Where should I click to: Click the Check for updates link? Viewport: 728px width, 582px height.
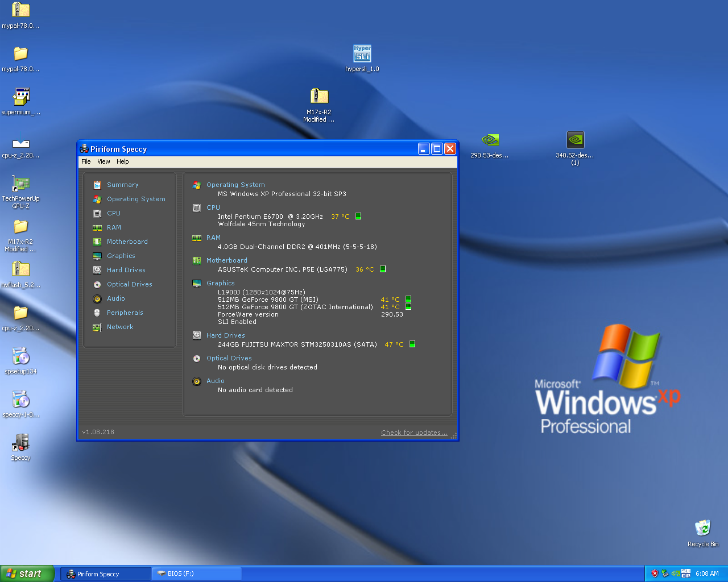tap(414, 433)
